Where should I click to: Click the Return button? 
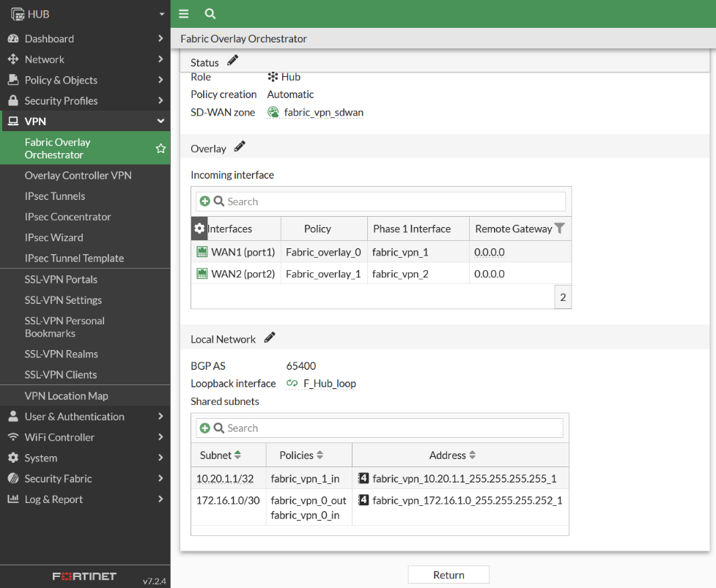point(448,574)
